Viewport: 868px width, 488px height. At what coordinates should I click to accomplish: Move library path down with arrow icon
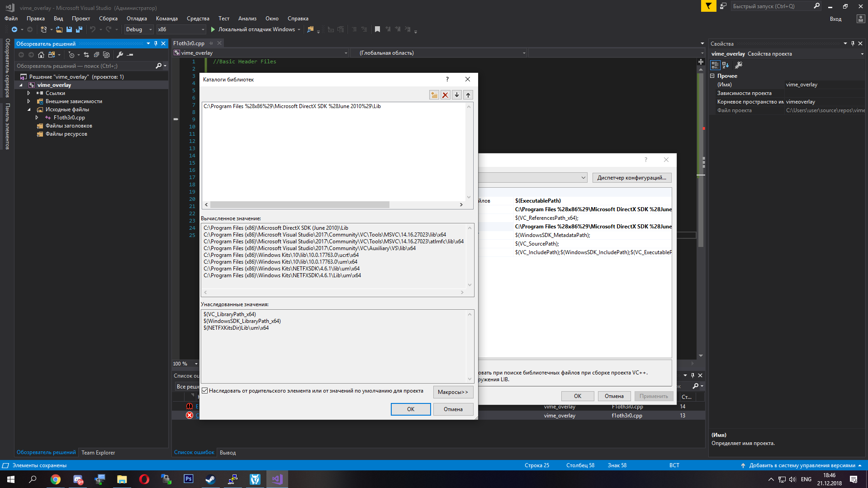coord(457,95)
